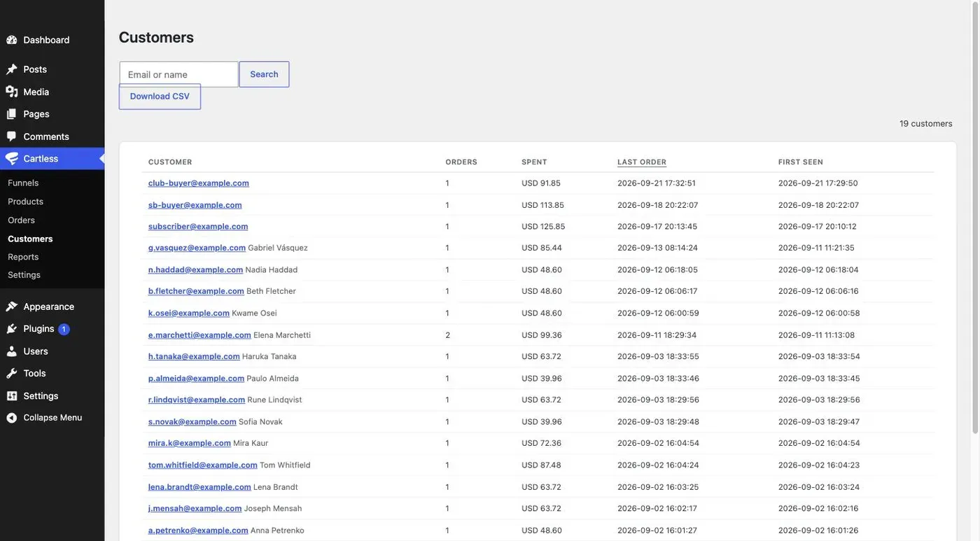Open club-buyer@example.com customer
Viewport: 980px width, 541px height.
[199, 183]
